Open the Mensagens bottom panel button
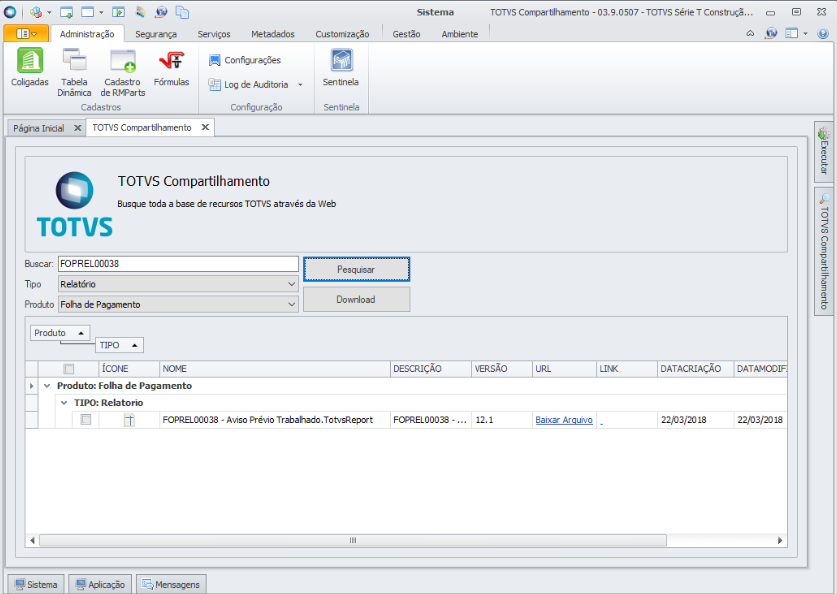 [171, 584]
